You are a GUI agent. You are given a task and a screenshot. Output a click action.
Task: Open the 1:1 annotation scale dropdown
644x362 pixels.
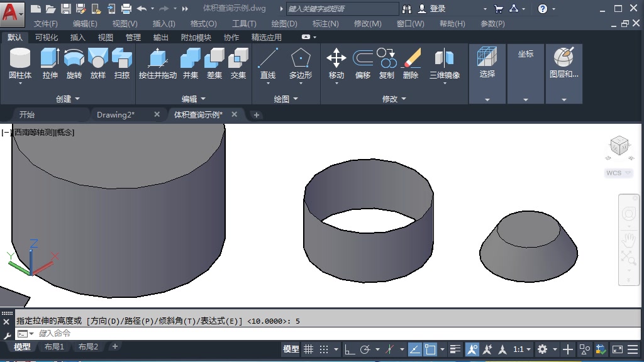tap(529, 349)
